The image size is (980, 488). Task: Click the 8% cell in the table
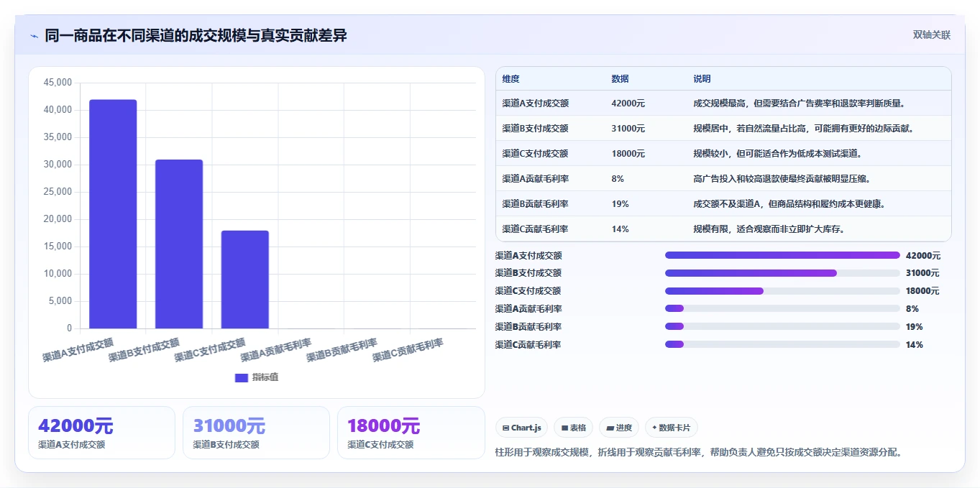coord(618,179)
